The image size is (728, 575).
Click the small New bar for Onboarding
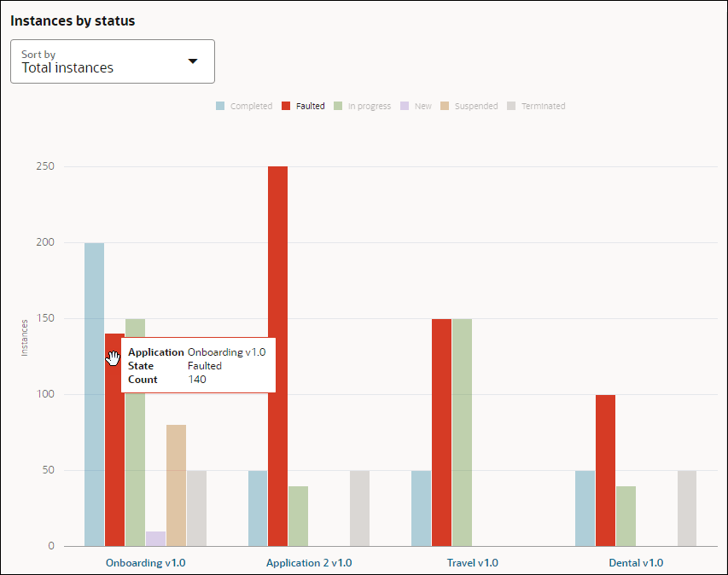(x=155, y=538)
